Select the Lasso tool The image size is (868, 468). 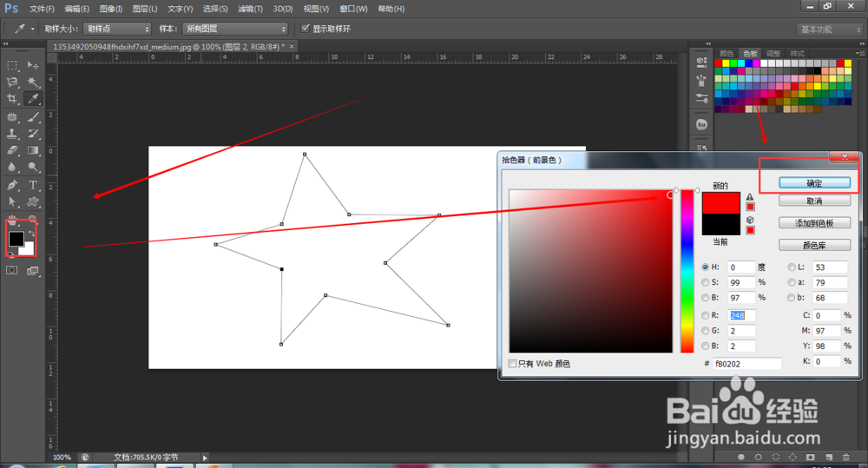coord(11,82)
